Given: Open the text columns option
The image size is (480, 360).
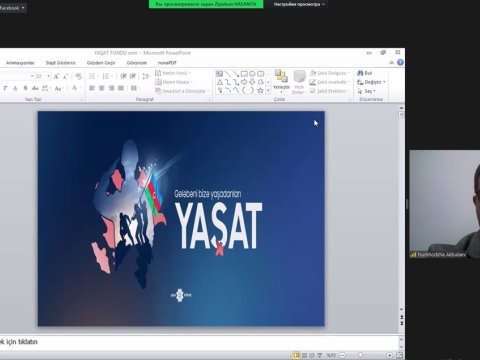Looking at the screenshot, I should point(134,88).
